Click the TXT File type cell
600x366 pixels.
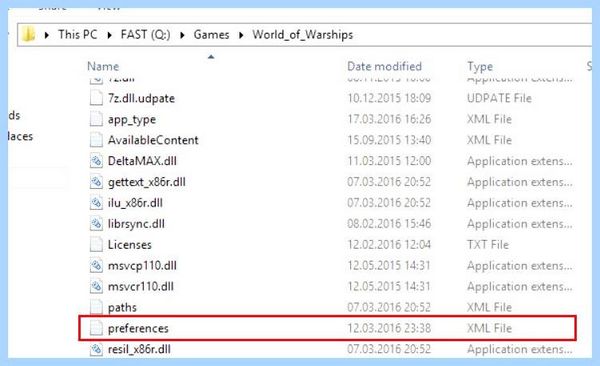point(488,244)
